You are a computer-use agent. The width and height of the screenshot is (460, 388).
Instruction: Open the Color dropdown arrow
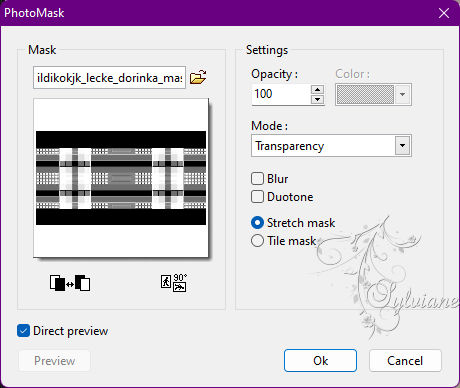point(402,94)
